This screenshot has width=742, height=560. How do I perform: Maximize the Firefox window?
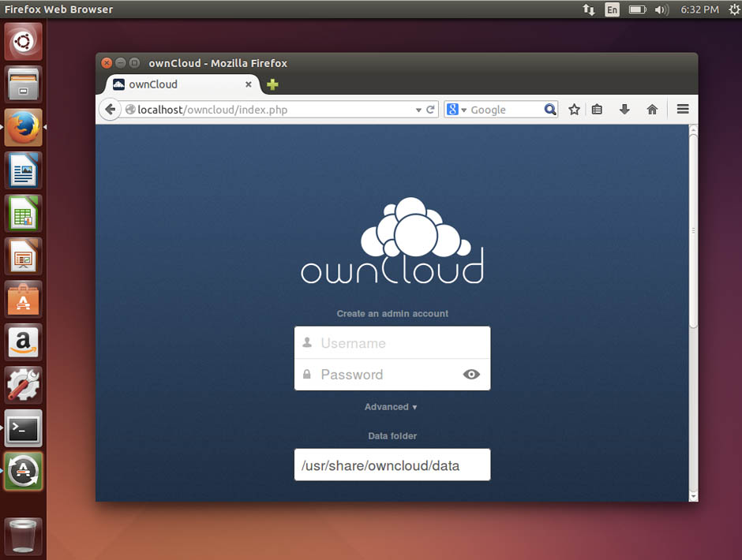[134, 62]
